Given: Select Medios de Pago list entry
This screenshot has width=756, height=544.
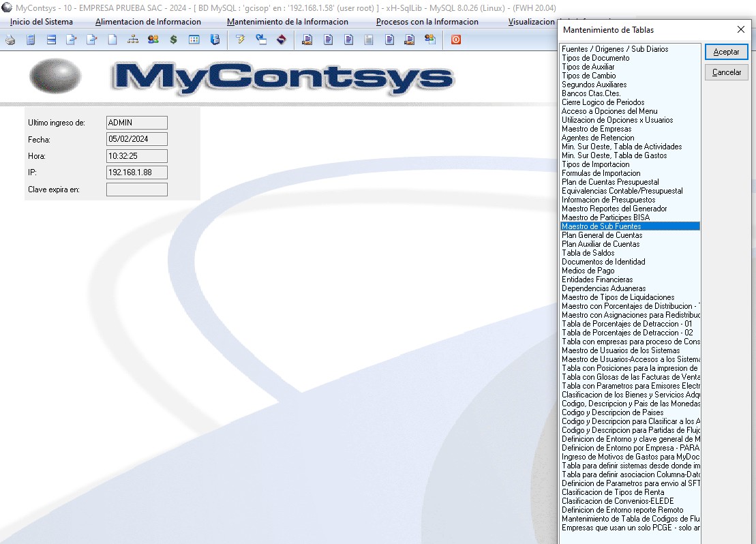Looking at the screenshot, I should [x=588, y=271].
